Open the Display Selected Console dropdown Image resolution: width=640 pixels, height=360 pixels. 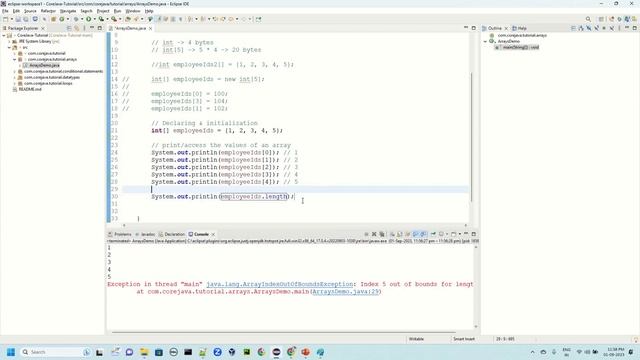click(447, 234)
